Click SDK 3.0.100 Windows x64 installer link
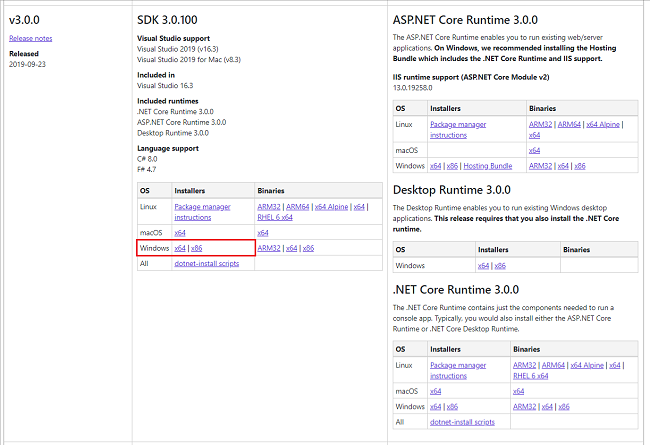 [180, 247]
